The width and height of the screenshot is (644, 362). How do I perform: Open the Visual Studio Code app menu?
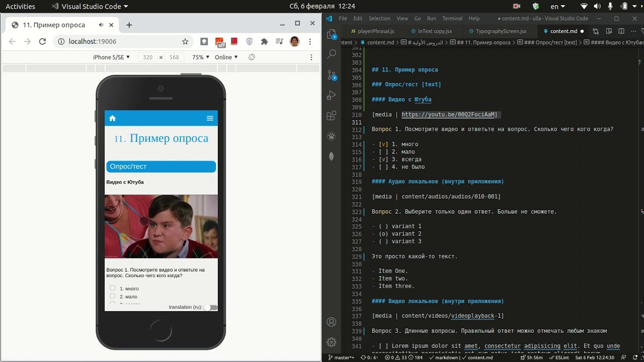tap(90, 7)
